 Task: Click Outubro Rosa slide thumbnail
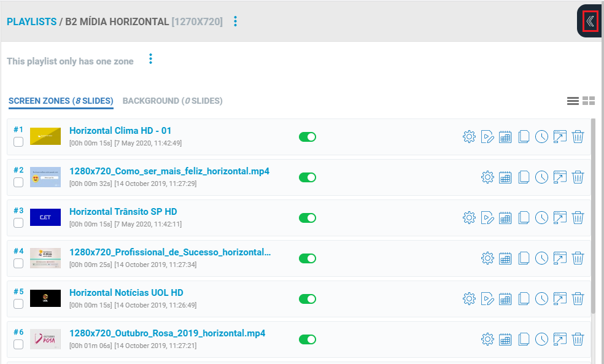click(45, 339)
